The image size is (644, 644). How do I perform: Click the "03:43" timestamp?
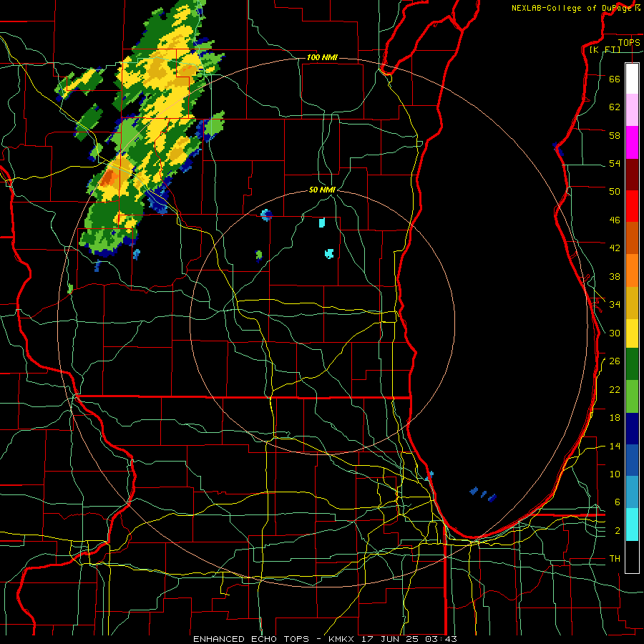click(x=441, y=639)
